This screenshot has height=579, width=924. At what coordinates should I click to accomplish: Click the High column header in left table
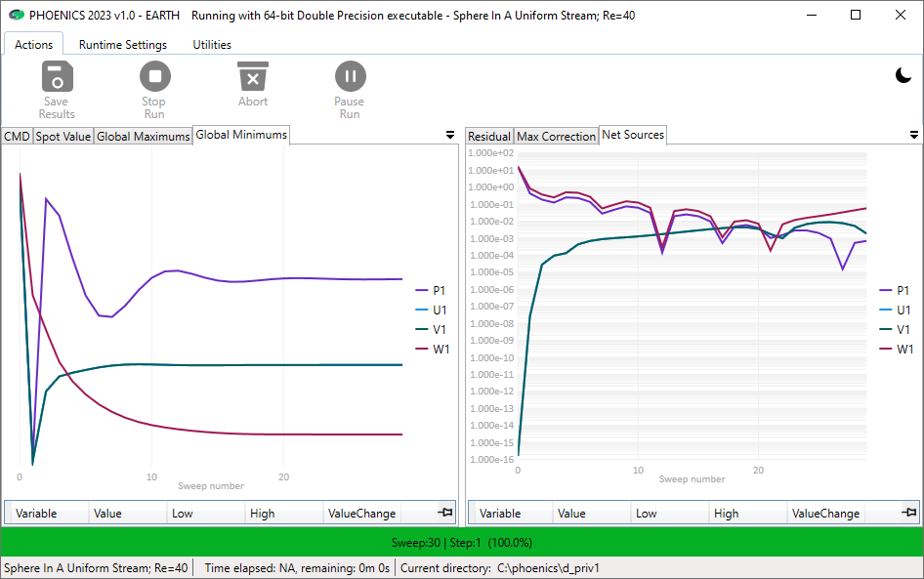[x=284, y=513]
